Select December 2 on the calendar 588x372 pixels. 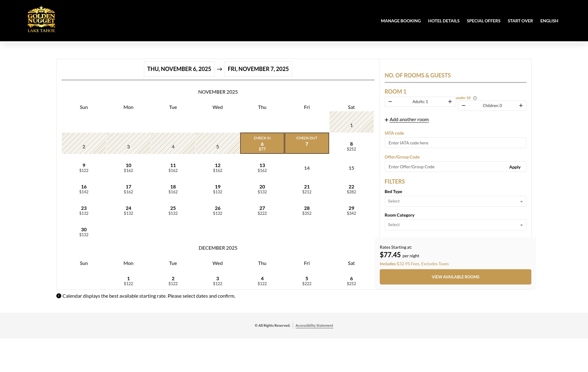(173, 281)
